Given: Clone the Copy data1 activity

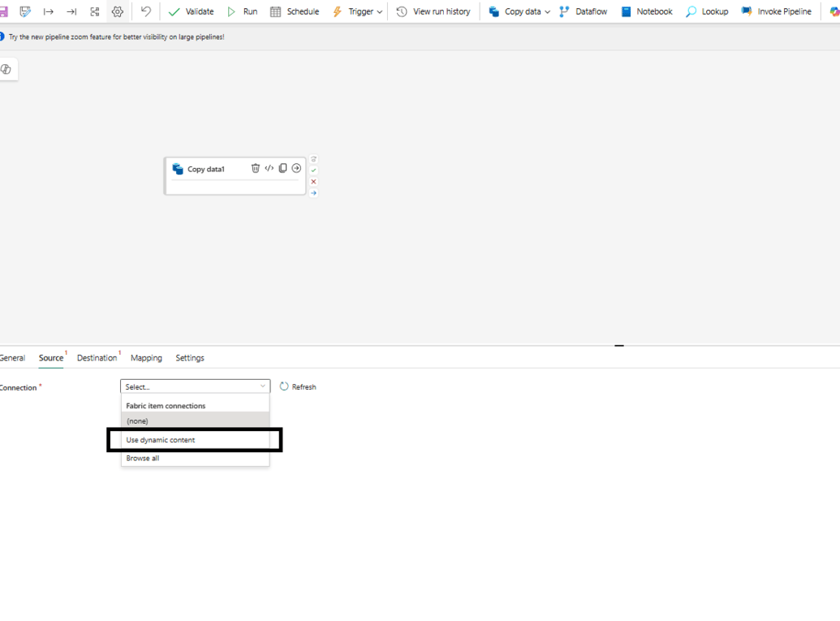Looking at the screenshot, I should tap(283, 168).
